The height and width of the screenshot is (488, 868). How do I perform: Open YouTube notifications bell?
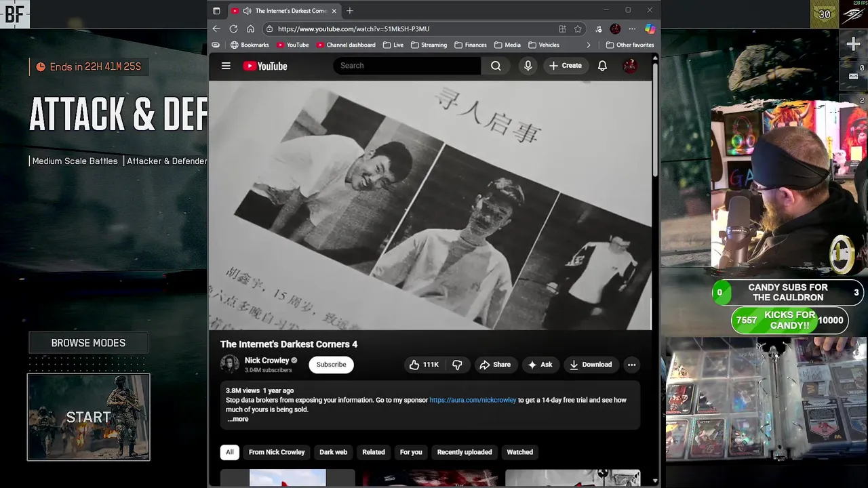[x=602, y=66]
